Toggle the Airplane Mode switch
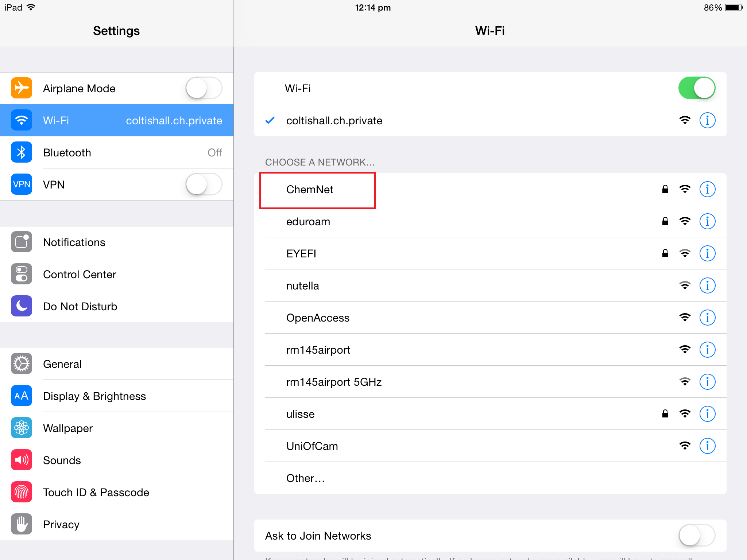Image resolution: width=747 pixels, height=560 pixels. (x=204, y=88)
